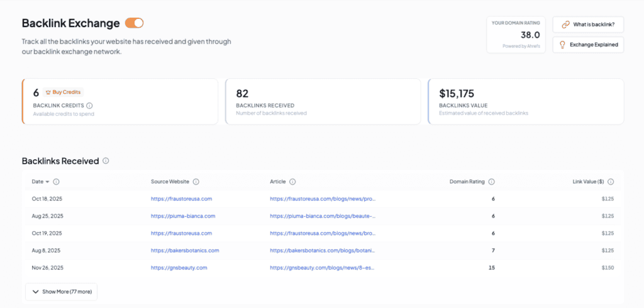Select the Backlinks Value card
This screenshot has width=644, height=308.
[526, 101]
